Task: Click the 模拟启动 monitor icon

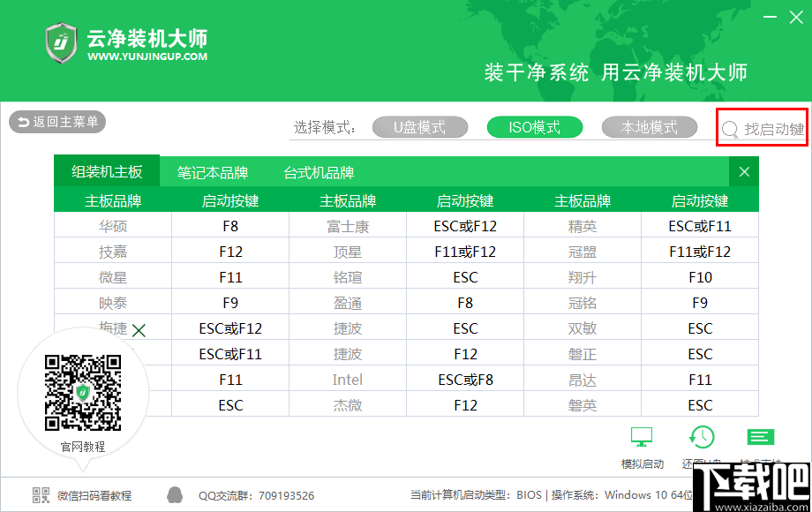Action: coord(642,437)
